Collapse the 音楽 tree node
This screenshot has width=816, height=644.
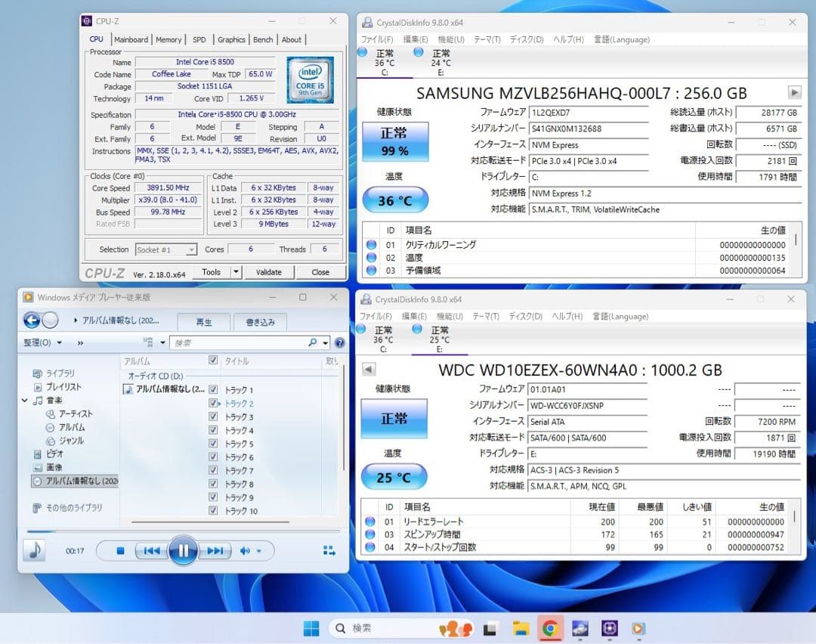tap(24, 401)
